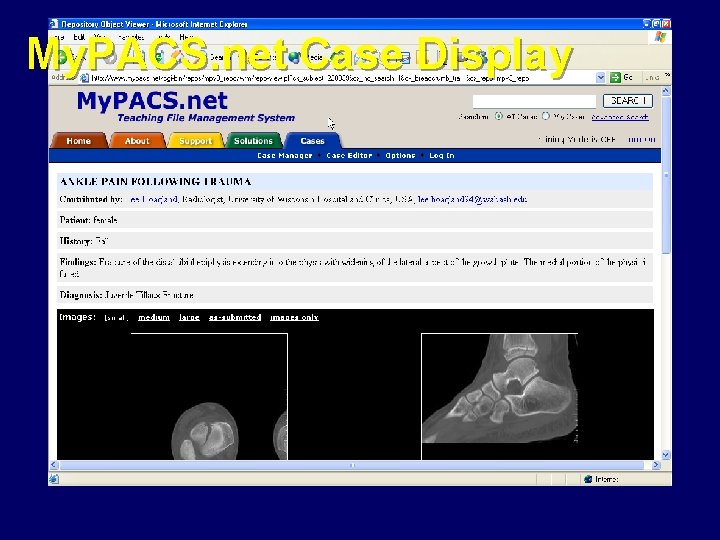This screenshot has height=540, width=720.
Task: Open the Case Editor link
Action: point(349,156)
